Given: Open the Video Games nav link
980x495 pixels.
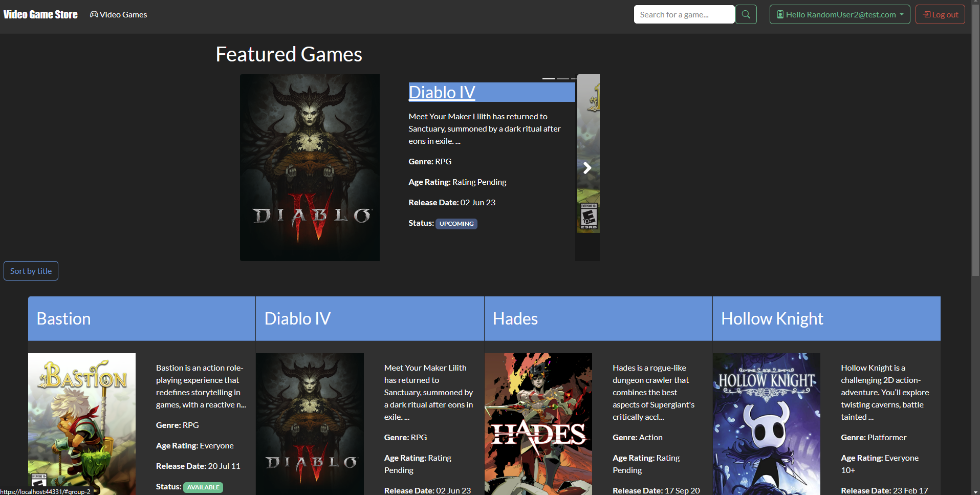Looking at the screenshot, I should pos(119,14).
